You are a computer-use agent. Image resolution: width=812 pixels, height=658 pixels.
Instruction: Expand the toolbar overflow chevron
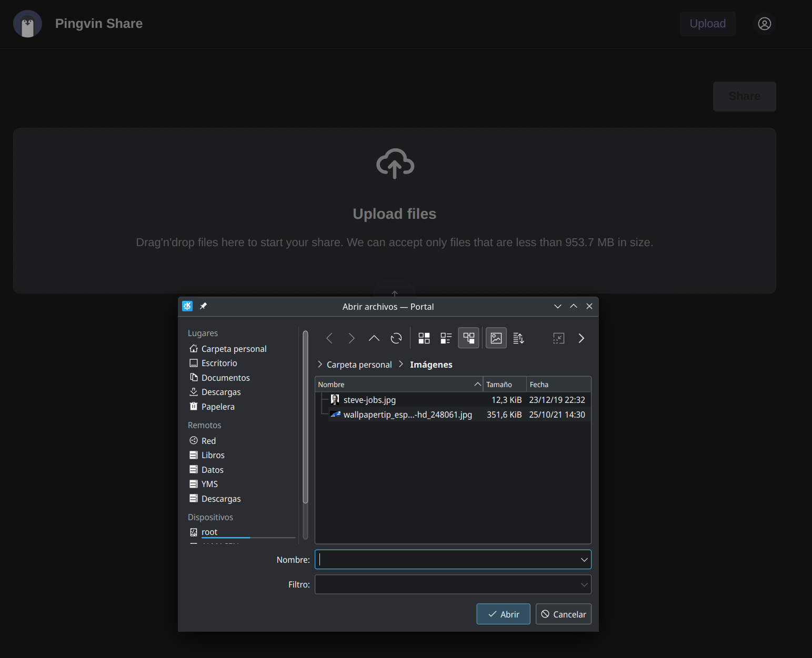point(581,338)
